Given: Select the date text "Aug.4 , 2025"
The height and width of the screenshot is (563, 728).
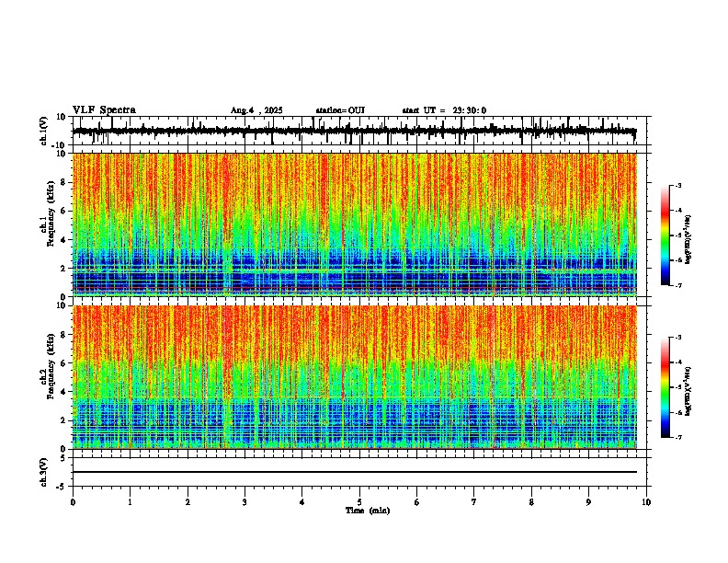Looking at the screenshot, I should (x=256, y=110).
